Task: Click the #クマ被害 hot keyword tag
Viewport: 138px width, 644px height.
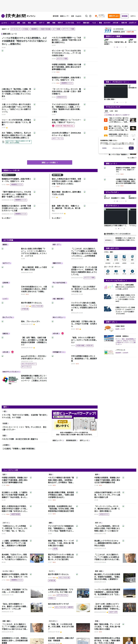Action: pyautogui.click(x=57, y=29)
